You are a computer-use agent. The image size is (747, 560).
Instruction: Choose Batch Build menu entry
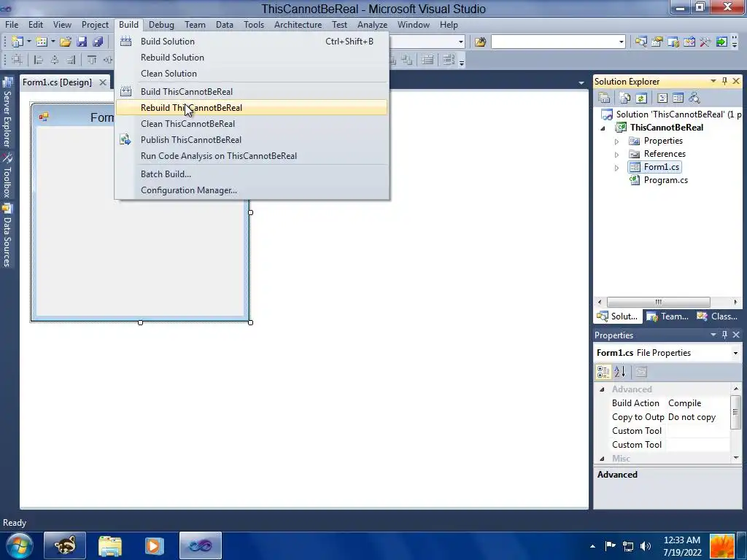tap(252, 174)
